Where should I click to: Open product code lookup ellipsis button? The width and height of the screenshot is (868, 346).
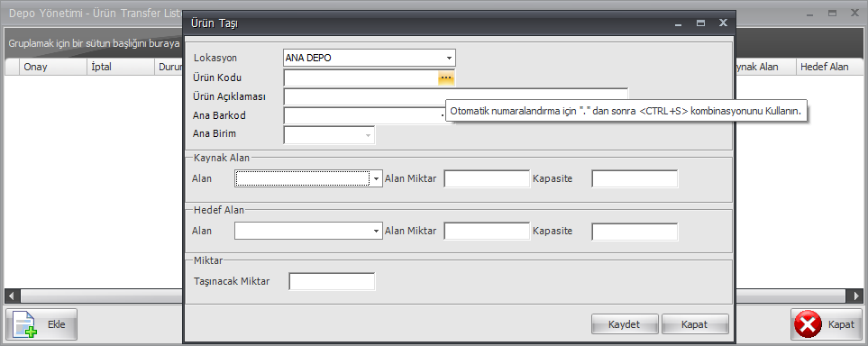point(446,78)
